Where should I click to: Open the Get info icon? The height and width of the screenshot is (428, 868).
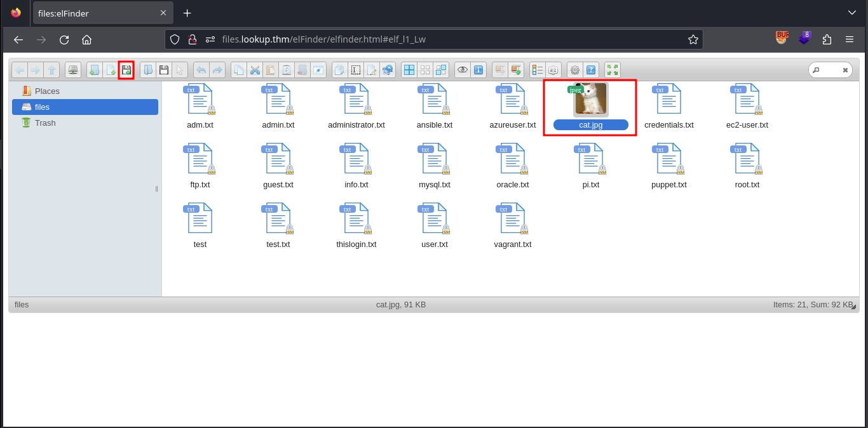(479, 70)
